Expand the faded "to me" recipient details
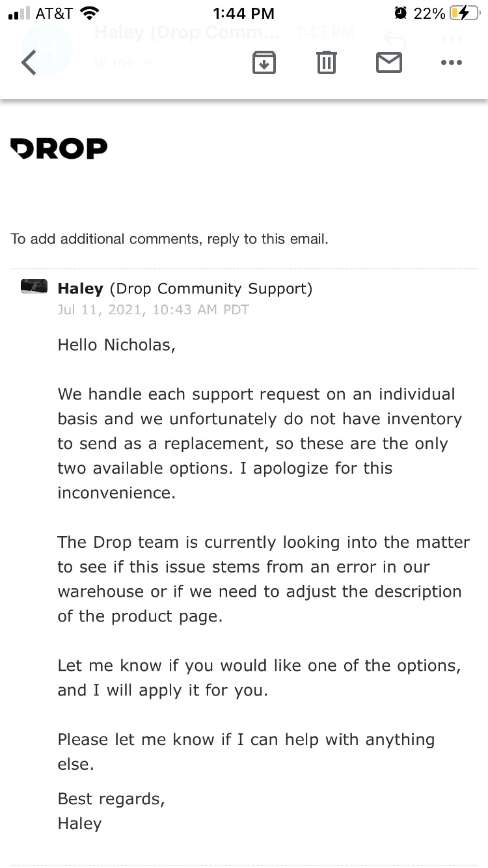 pyautogui.click(x=122, y=62)
